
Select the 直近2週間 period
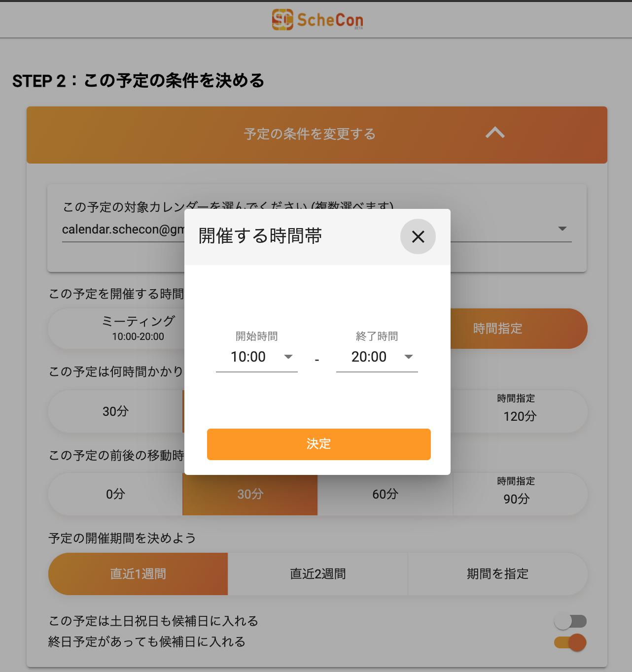[x=318, y=574]
